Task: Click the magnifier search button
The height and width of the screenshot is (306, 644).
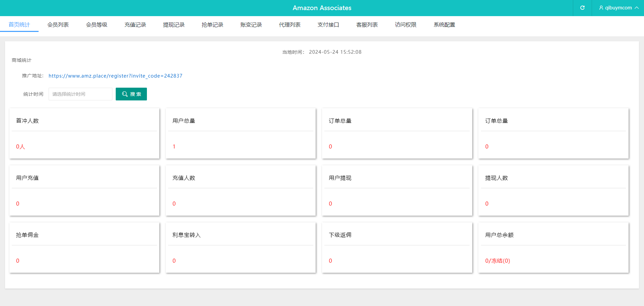Action: tap(131, 94)
